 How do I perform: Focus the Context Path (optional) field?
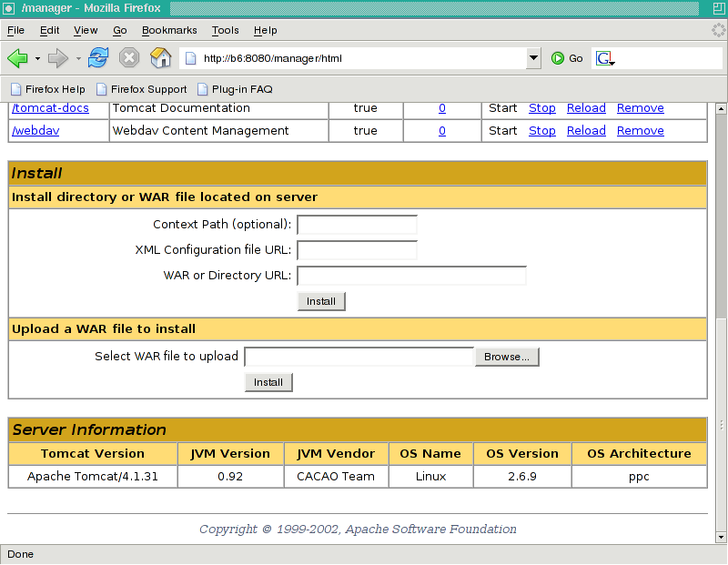(357, 225)
